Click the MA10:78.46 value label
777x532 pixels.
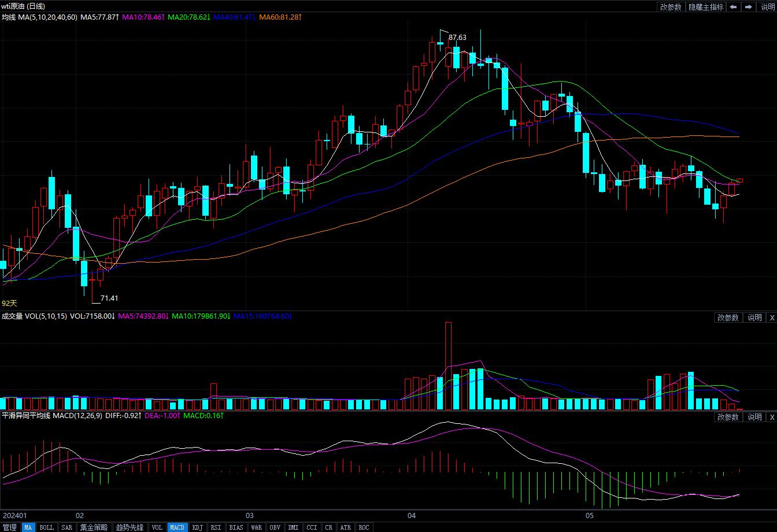144,17
